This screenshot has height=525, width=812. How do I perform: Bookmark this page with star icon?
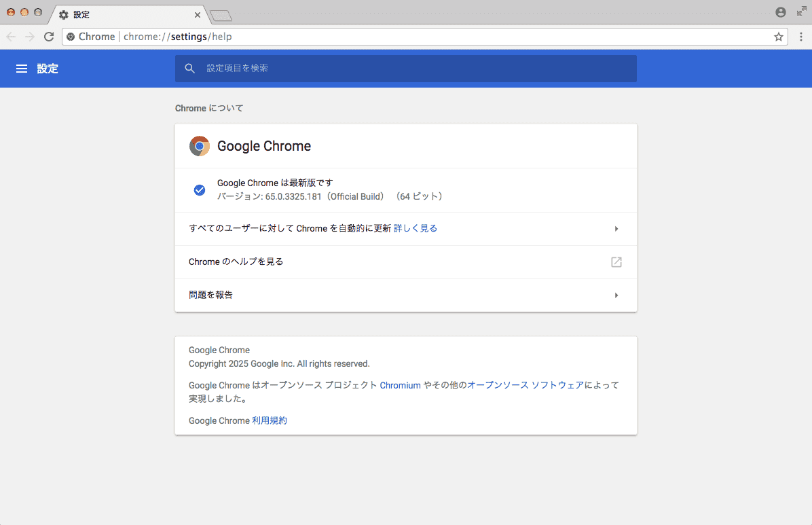click(778, 37)
